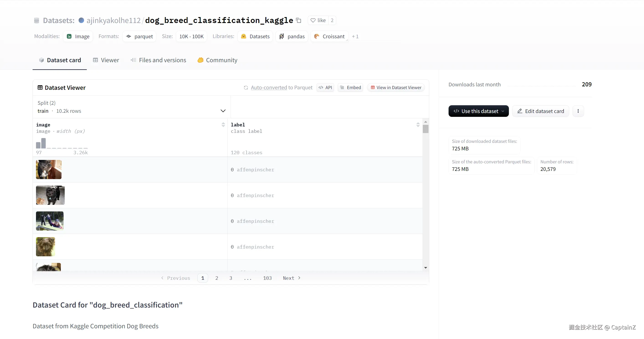Show the +1 additional libraries

click(x=355, y=36)
